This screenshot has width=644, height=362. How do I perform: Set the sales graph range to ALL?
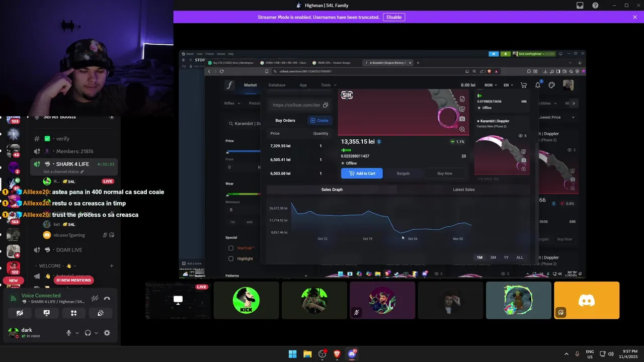(520, 257)
